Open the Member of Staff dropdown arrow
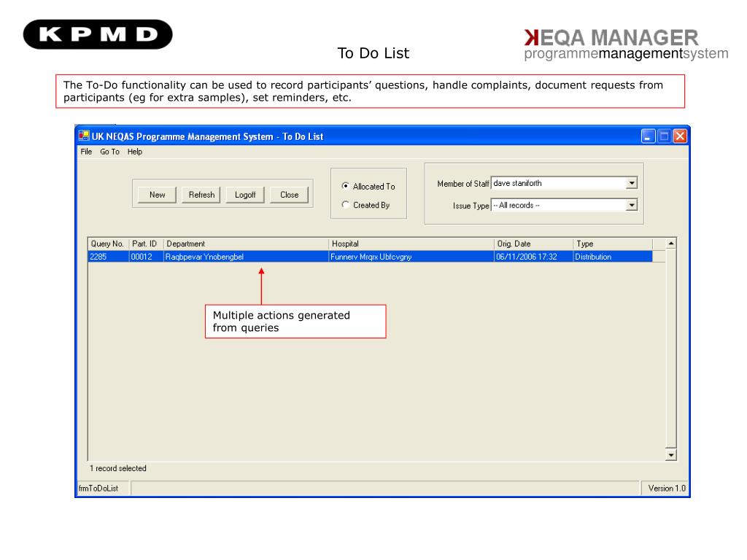Screen dimensions: 747x560 coord(631,183)
